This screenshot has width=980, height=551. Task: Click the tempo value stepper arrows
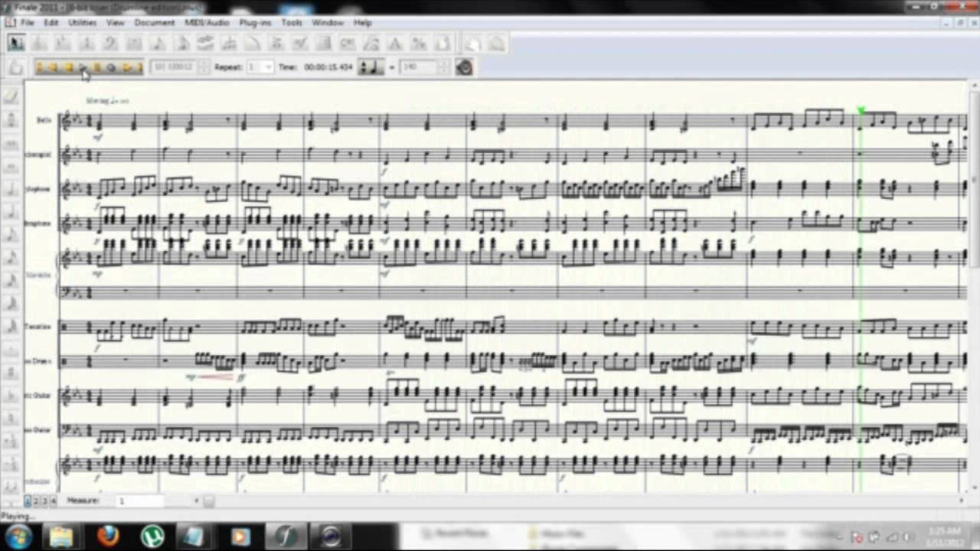[x=446, y=67]
